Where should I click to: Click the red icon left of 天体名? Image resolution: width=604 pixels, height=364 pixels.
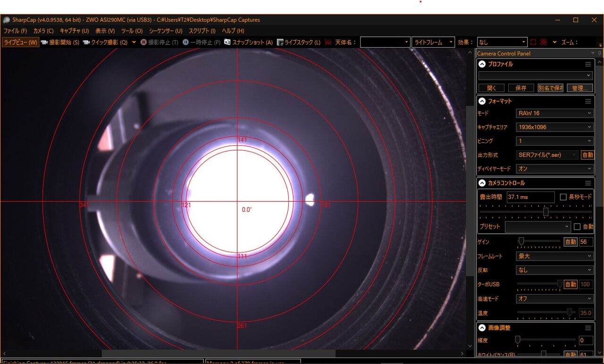[x=328, y=42]
